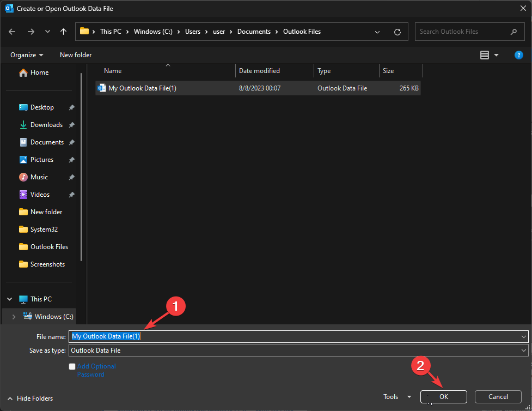Unpin Downloads from the sidebar

pos(71,124)
